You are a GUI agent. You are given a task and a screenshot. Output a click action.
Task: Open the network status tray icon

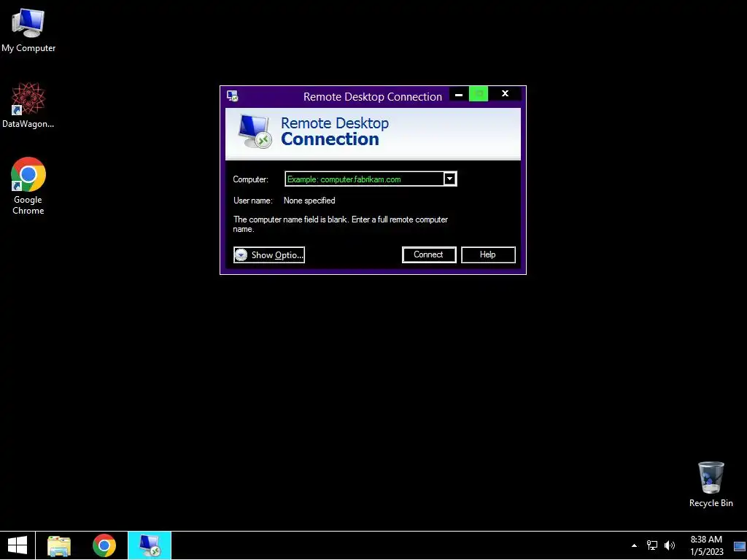(651, 545)
